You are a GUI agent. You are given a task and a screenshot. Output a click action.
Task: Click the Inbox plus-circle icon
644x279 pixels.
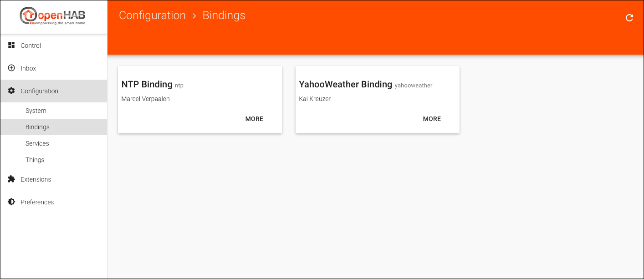[x=12, y=68]
